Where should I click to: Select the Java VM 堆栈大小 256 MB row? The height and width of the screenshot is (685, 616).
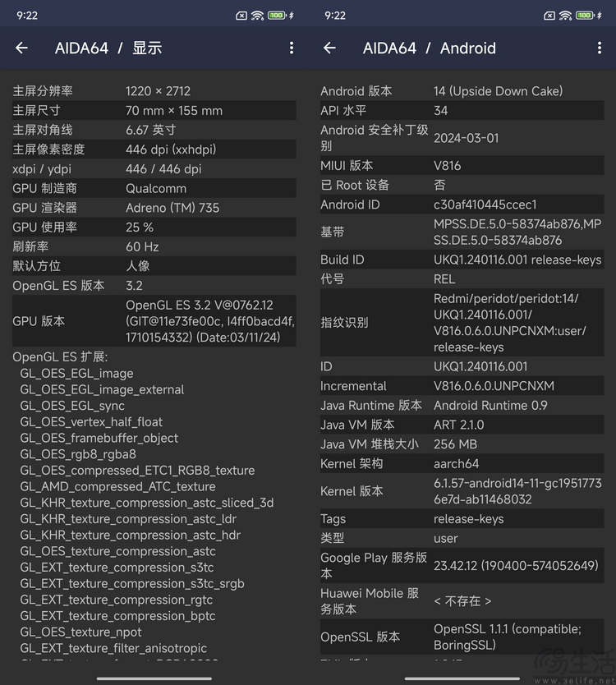462,444
